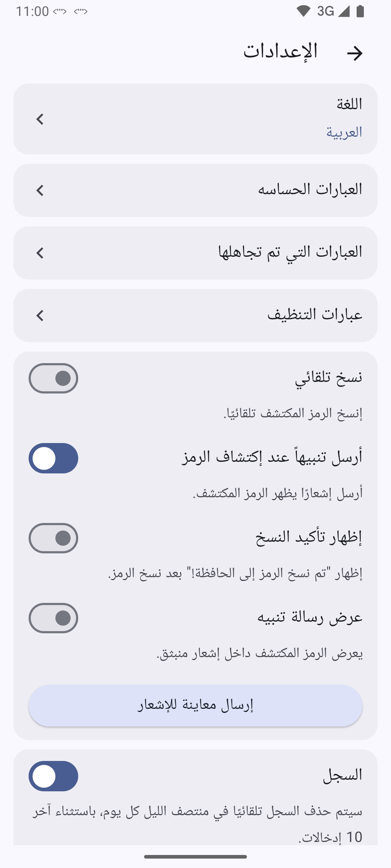Viewport: 391px width, 868px height.
Task: Open the اللغة language chevron
Action: pos(40,119)
